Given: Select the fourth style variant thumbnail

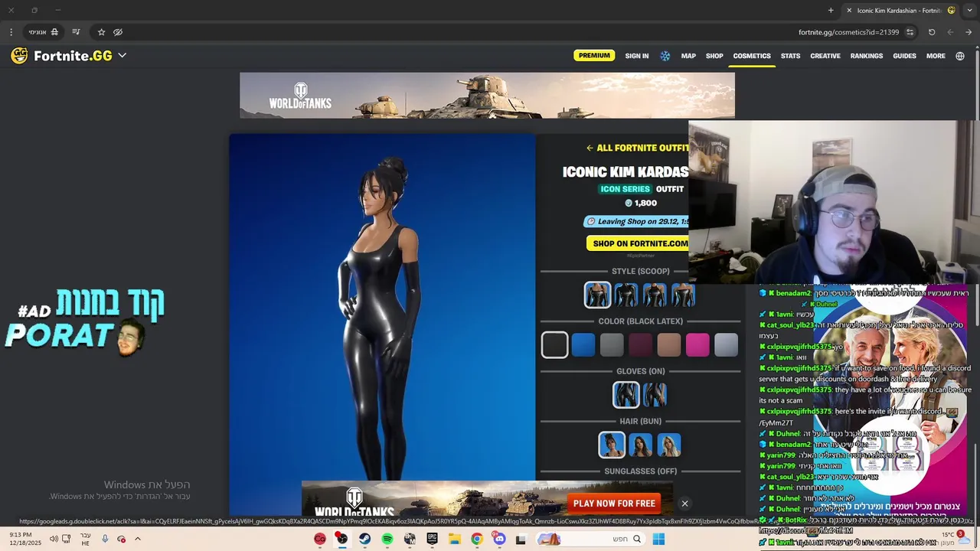Looking at the screenshot, I should coord(683,295).
